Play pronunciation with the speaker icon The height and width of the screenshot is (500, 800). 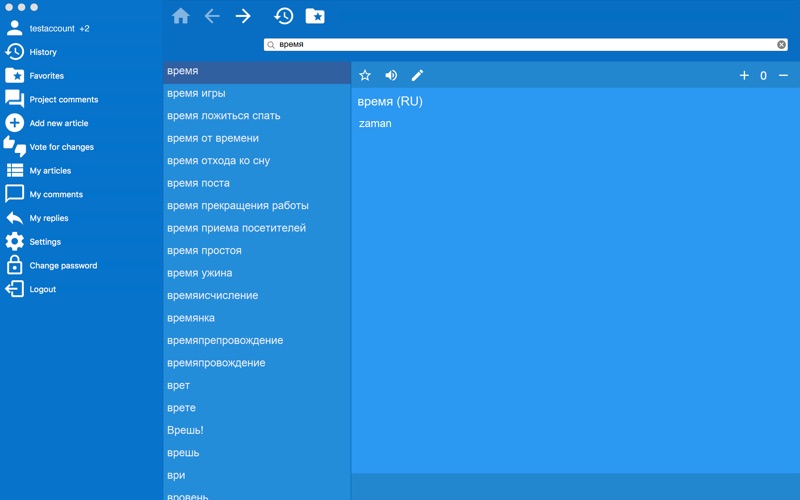tap(391, 76)
